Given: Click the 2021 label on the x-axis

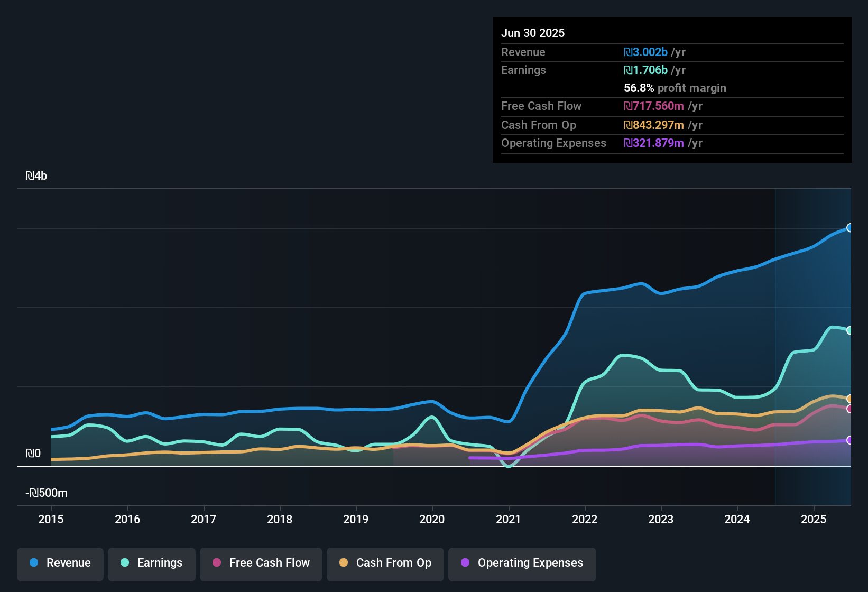Looking at the screenshot, I should coord(508,520).
